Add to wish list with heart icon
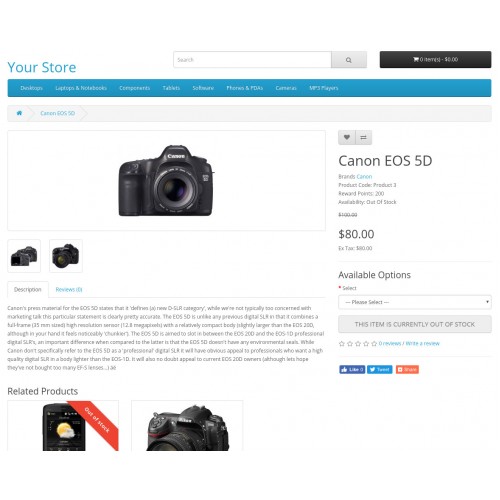The width and height of the screenshot is (500, 500). [347, 137]
